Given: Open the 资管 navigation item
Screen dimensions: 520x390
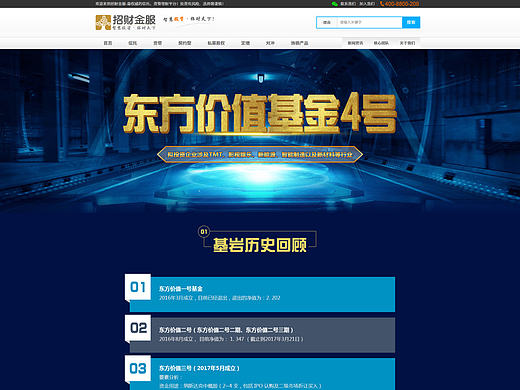Looking at the screenshot, I should 157,43.
